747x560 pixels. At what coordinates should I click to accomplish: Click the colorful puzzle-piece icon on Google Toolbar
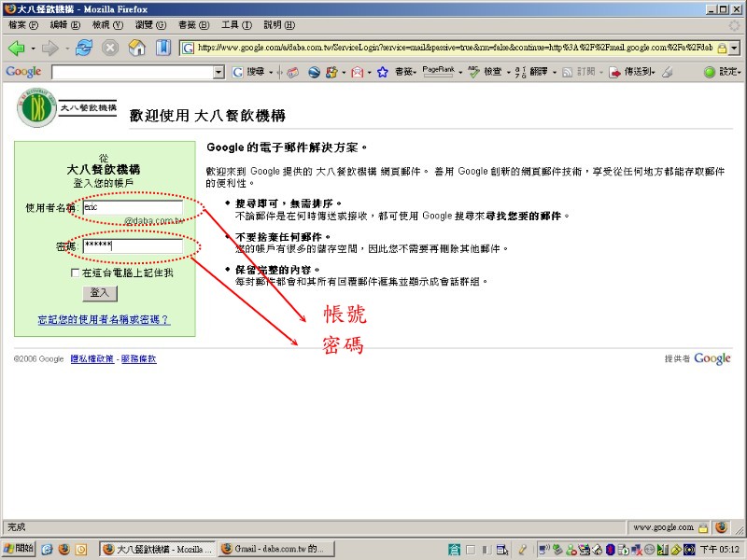click(331, 73)
